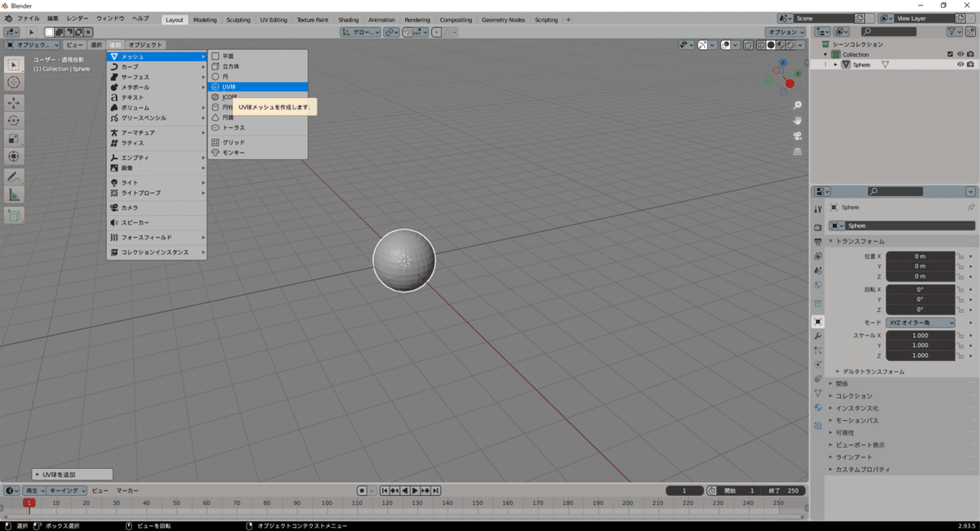Viewport: 980px width, 531px height.
Task: Switch to the Shading workspace tab
Action: click(348, 20)
